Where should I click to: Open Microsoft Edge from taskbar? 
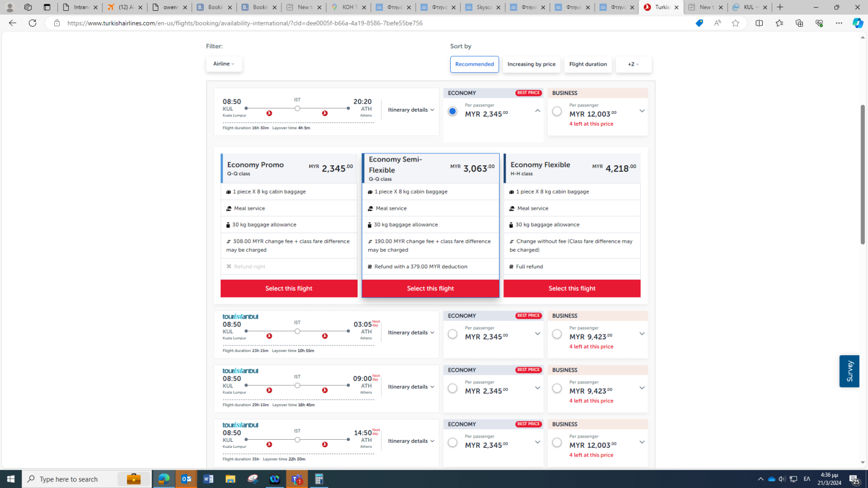(x=163, y=479)
